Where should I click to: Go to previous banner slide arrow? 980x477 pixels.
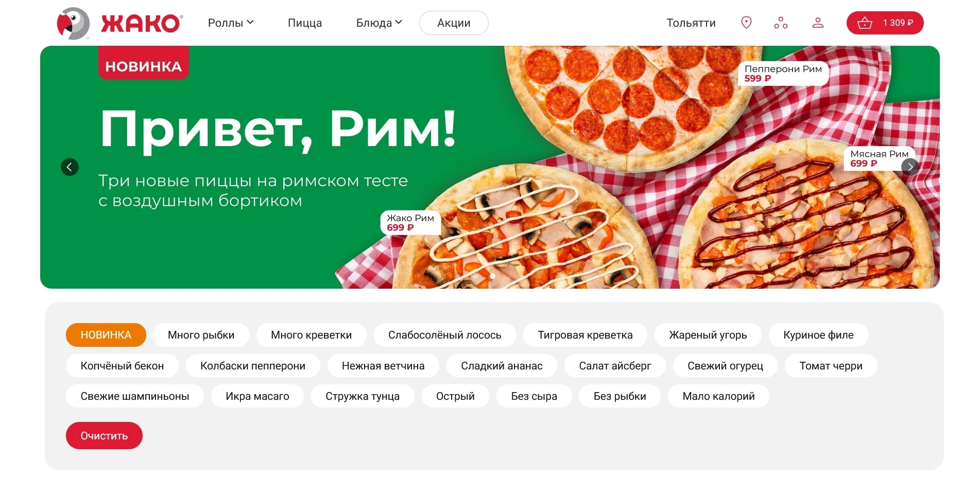pos(70,167)
